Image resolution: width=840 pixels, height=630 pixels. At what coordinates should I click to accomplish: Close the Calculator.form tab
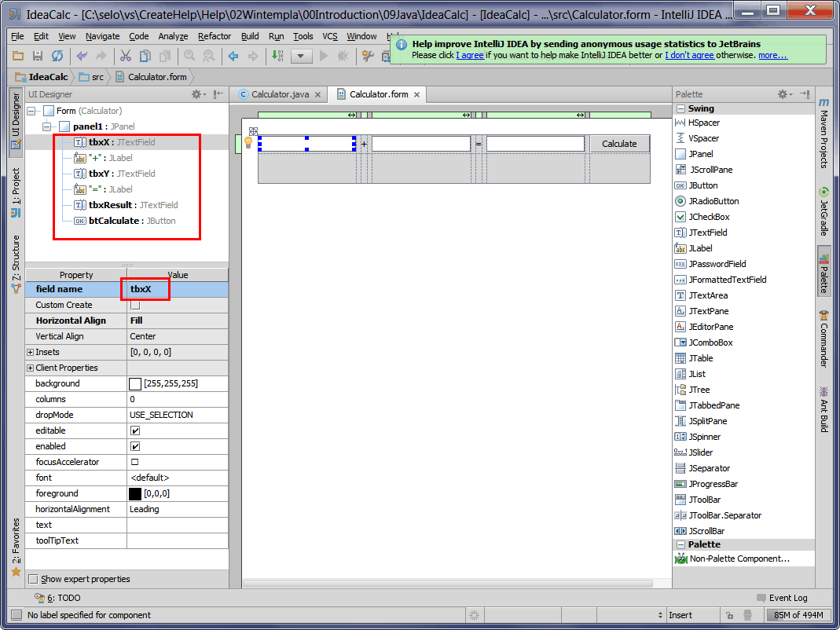pos(416,94)
